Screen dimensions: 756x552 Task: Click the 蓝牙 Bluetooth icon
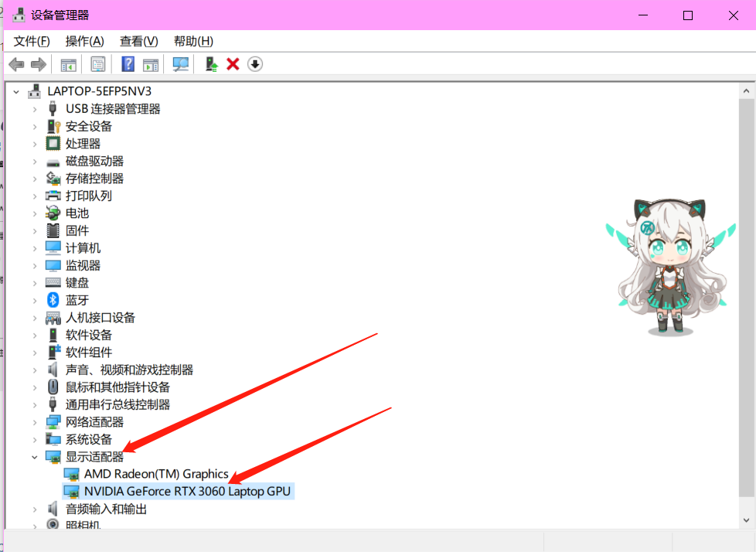[x=53, y=300]
